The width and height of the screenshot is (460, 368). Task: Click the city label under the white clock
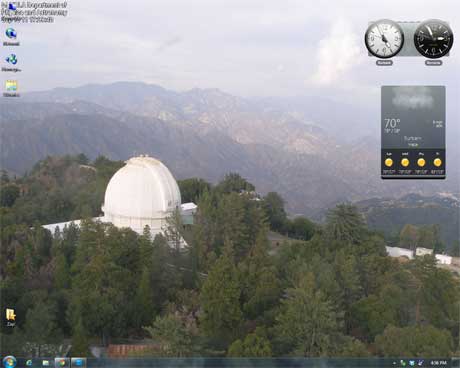point(384,63)
